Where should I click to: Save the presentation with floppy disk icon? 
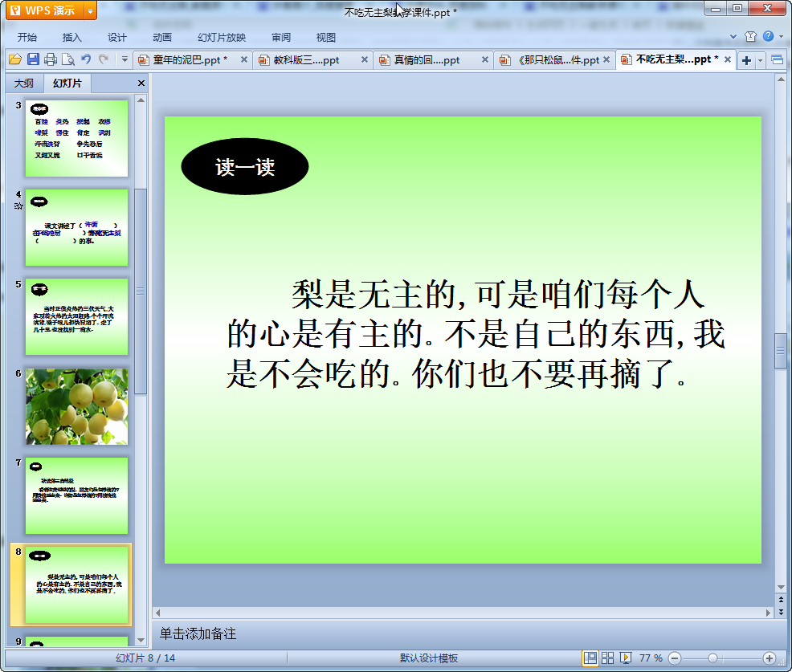[x=34, y=59]
